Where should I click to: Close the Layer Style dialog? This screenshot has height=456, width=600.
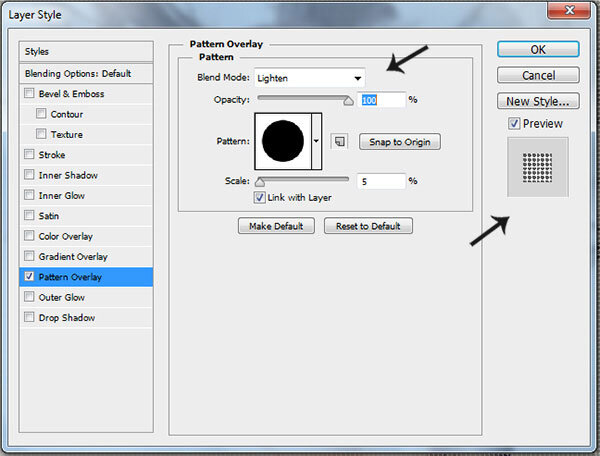point(569,10)
